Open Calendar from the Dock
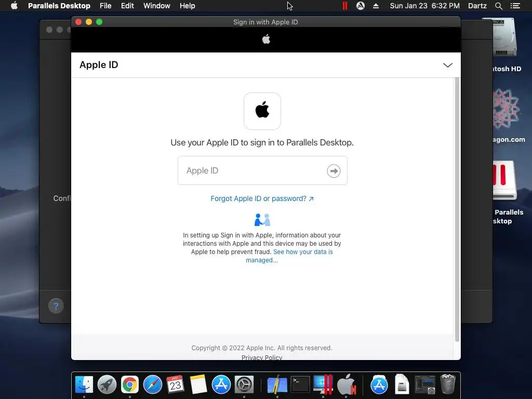Image resolution: width=532 pixels, height=399 pixels. pyautogui.click(x=176, y=385)
